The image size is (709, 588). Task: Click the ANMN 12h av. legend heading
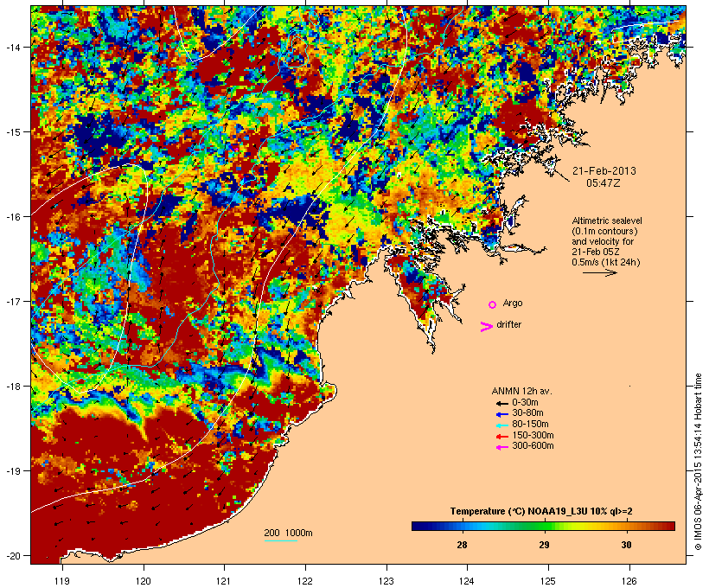pyautogui.click(x=521, y=391)
